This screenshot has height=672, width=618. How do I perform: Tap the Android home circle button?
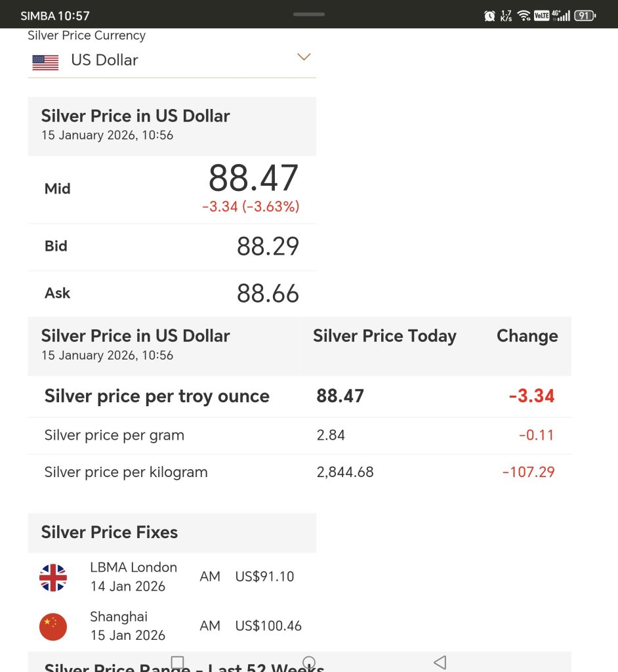point(309,662)
